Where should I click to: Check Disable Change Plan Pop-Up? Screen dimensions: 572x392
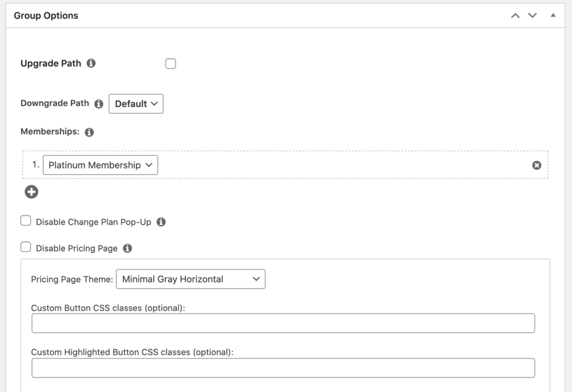[26, 221]
